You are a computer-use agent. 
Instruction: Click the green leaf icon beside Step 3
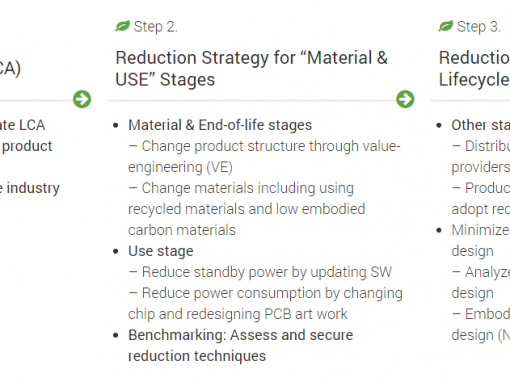(x=446, y=26)
